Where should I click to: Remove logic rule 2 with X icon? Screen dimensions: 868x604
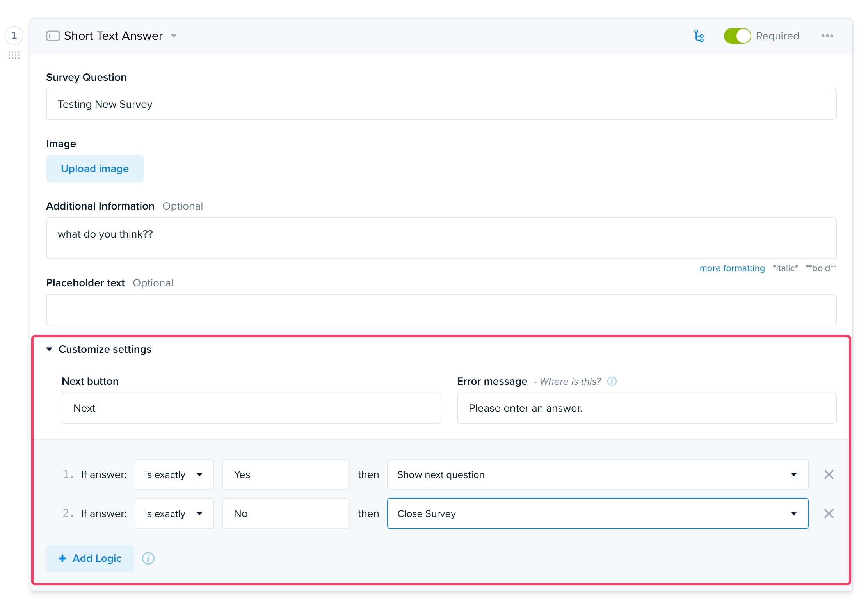[x=829, y=513]
